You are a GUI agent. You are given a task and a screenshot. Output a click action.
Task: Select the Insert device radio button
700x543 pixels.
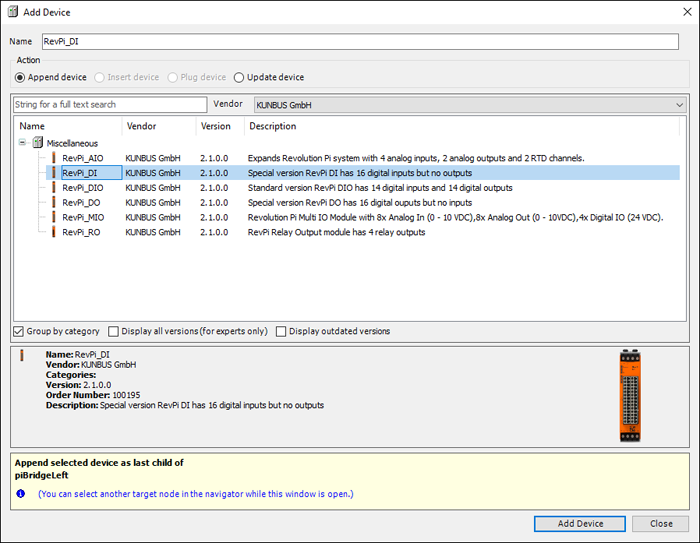coord(99,77)
